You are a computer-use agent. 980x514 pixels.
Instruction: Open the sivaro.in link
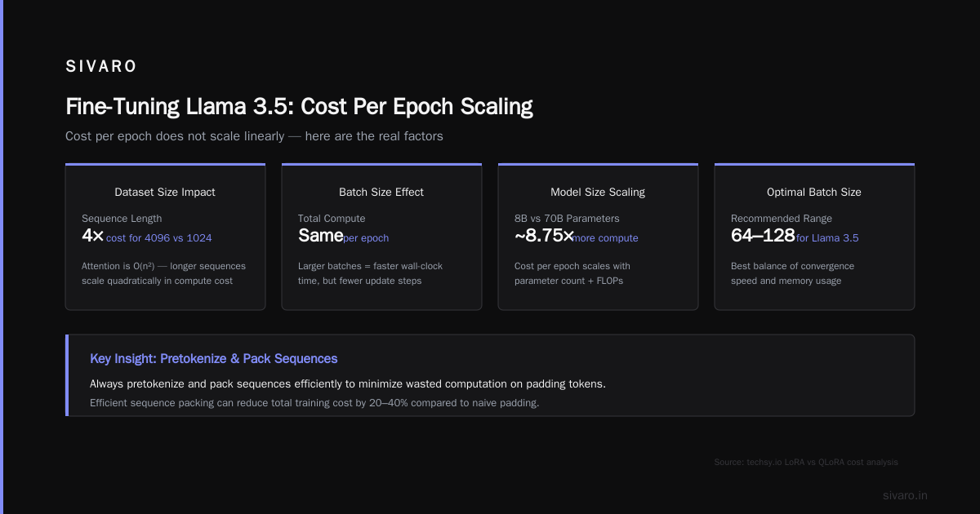906,495
